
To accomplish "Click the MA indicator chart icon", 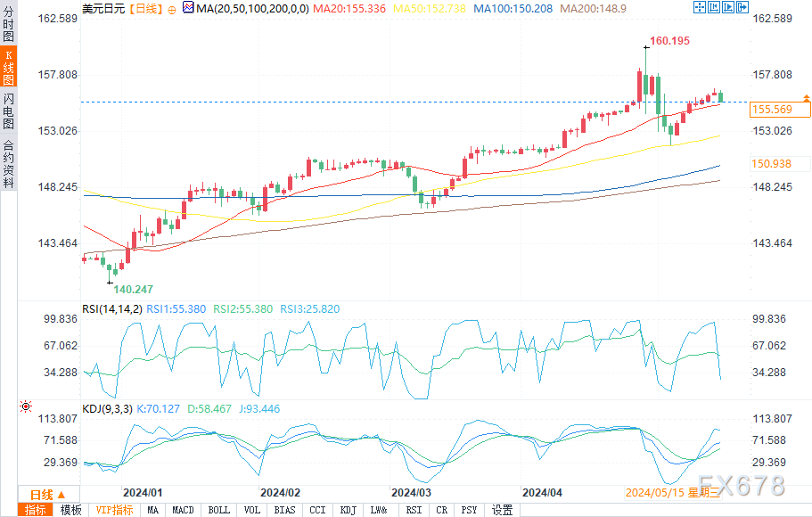I will (188, 8).
